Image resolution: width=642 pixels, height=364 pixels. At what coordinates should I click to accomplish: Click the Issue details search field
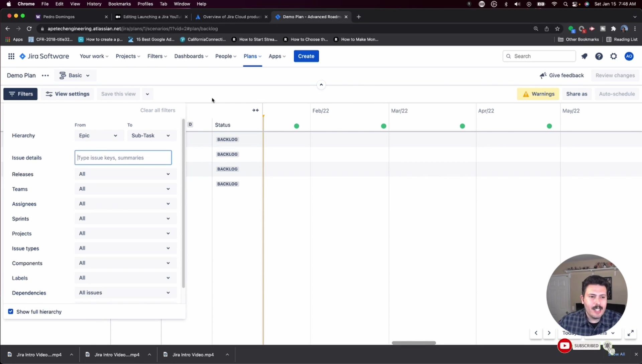(x=123, y=158)
